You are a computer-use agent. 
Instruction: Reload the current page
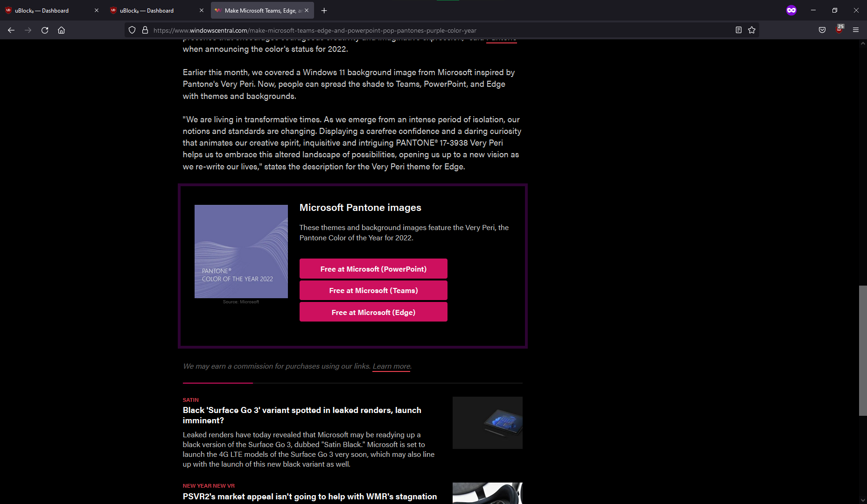pyautogui.click(x=44, y=30)
